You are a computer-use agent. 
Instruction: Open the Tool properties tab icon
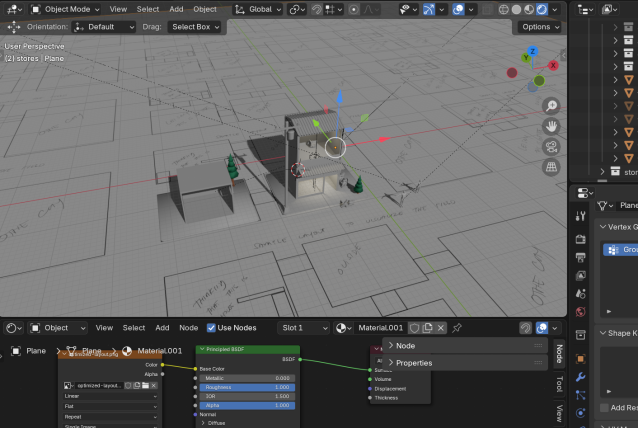(x=581, y=216)
